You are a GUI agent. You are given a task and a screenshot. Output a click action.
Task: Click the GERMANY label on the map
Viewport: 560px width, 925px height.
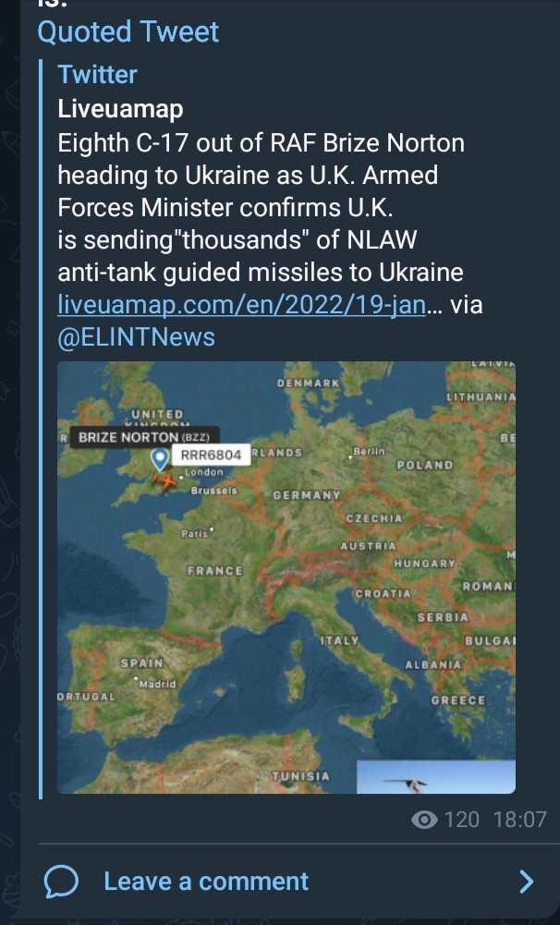click(307, 495)
